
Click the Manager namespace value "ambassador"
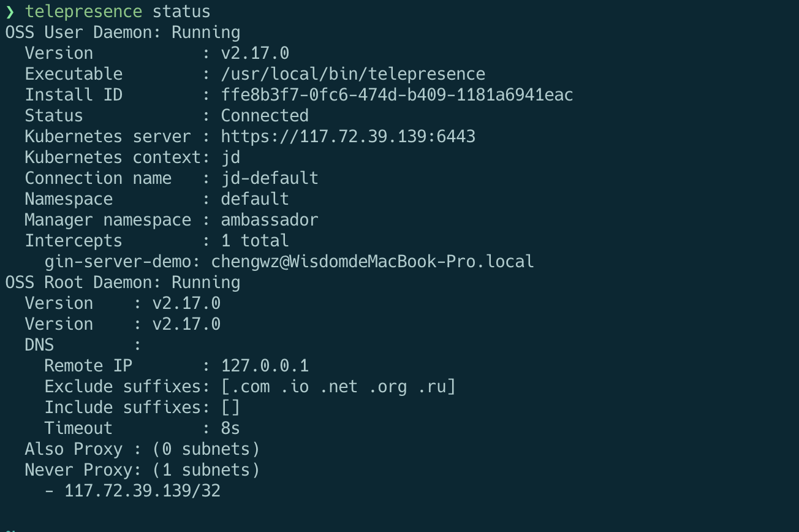(270, 220)
